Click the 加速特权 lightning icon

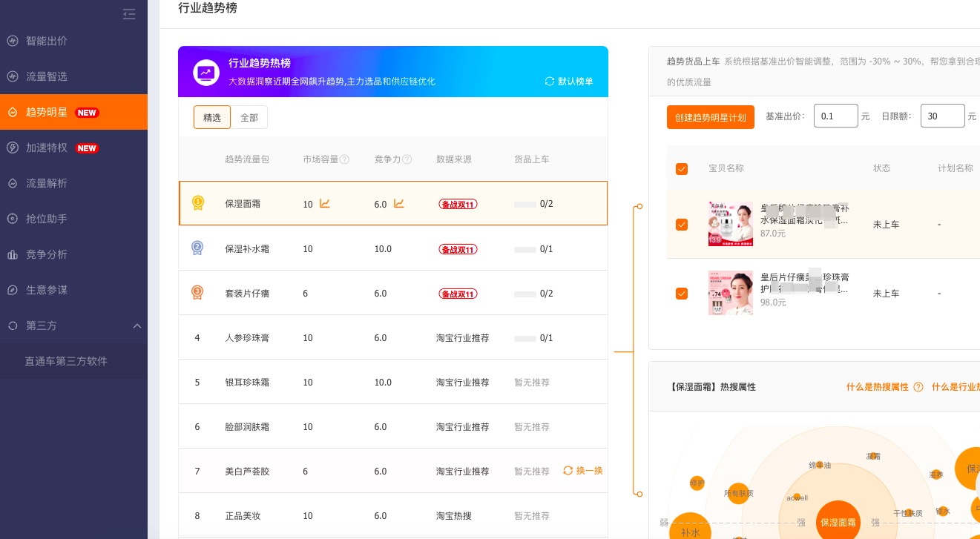(13, 148)
